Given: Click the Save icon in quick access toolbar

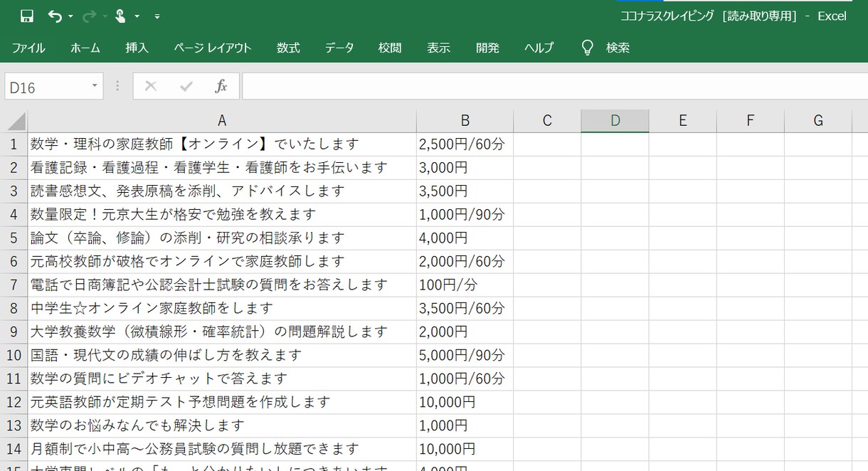Looking at the screenshot, I should click(27, 16).
